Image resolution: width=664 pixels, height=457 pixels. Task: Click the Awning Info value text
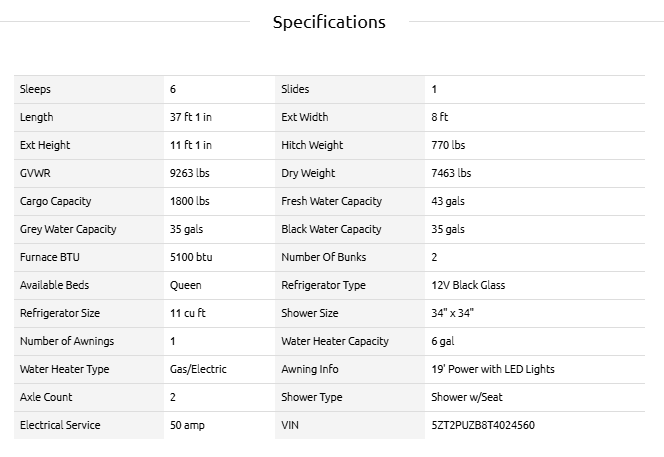(x=492, y=369)
